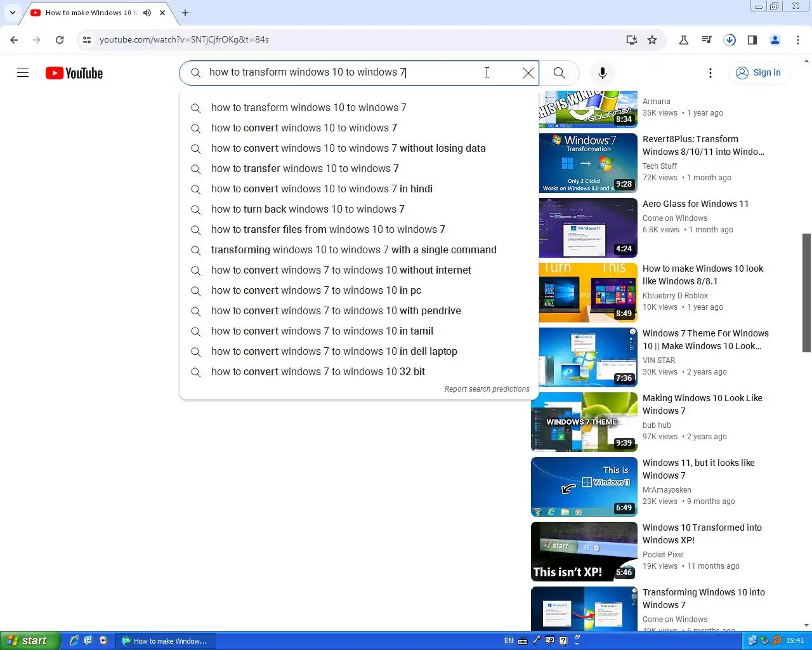This screenshot has height=650, width=812.
Task: Click the Sign in button
Action: click(x=759, y=73)
